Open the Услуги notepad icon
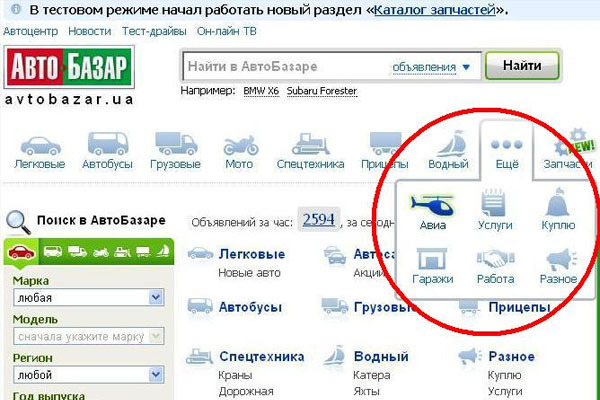Viewport: 600px width, 400px height. 494,205
